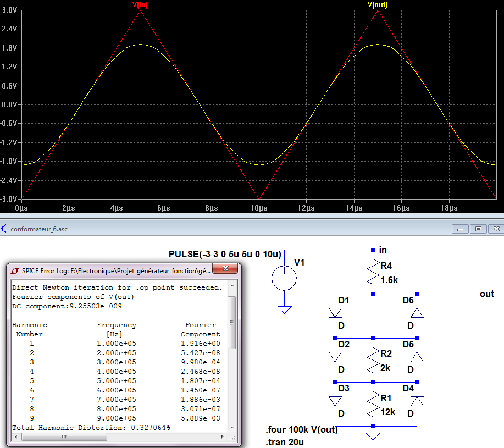Click the 'out' net label

click(486, 294)
